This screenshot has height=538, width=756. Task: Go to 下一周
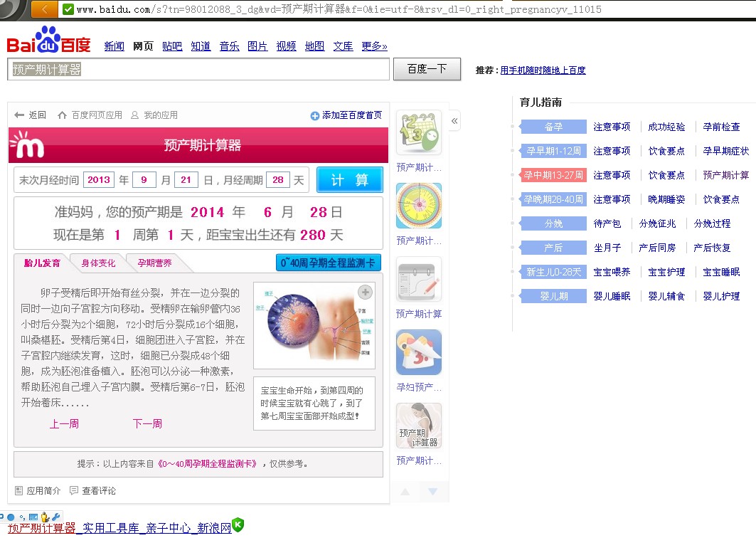click(x=147, y=423)
